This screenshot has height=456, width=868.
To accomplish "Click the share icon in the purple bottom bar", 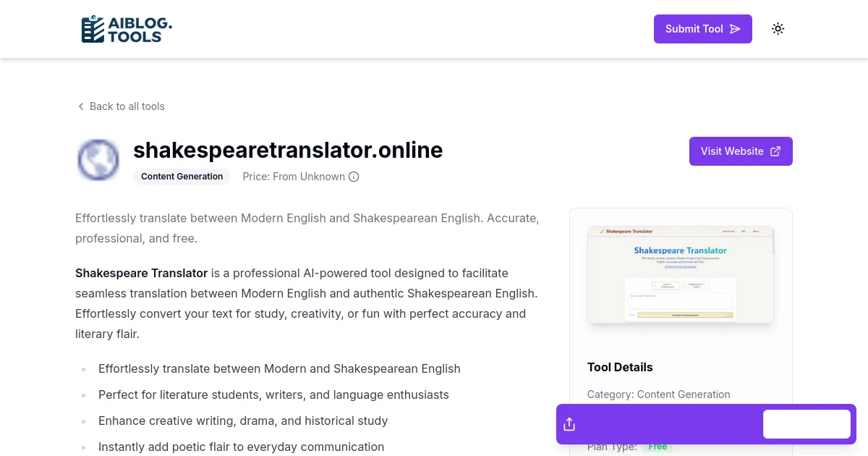I will 569,423.
